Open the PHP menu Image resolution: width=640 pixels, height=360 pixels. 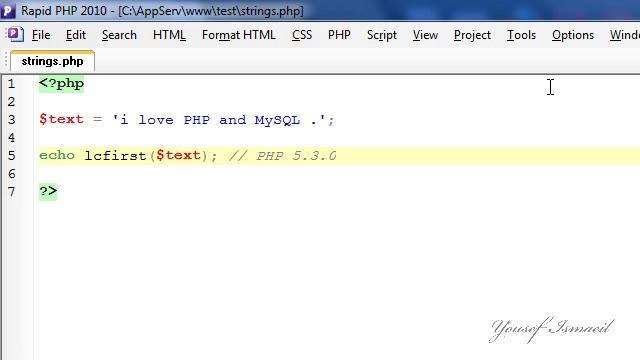(339, 35)
